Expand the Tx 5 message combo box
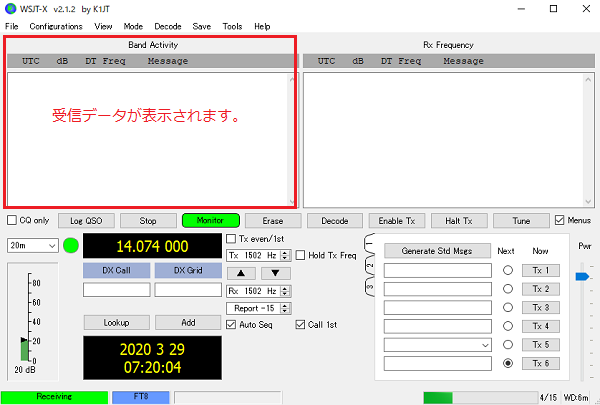 [484, 344]
